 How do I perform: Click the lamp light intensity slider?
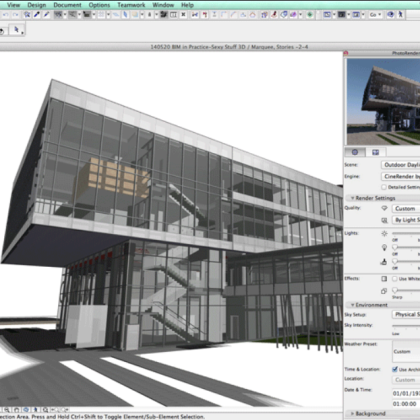(406, 247)
